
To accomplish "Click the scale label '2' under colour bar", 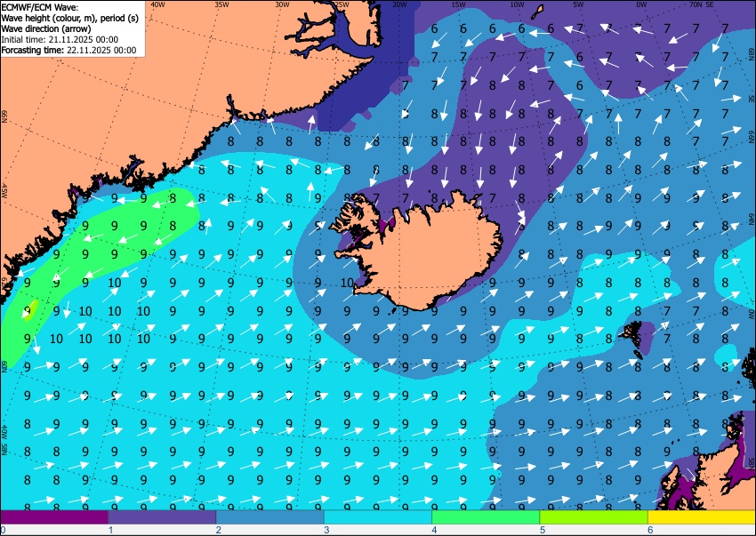I will pos(219,530).
